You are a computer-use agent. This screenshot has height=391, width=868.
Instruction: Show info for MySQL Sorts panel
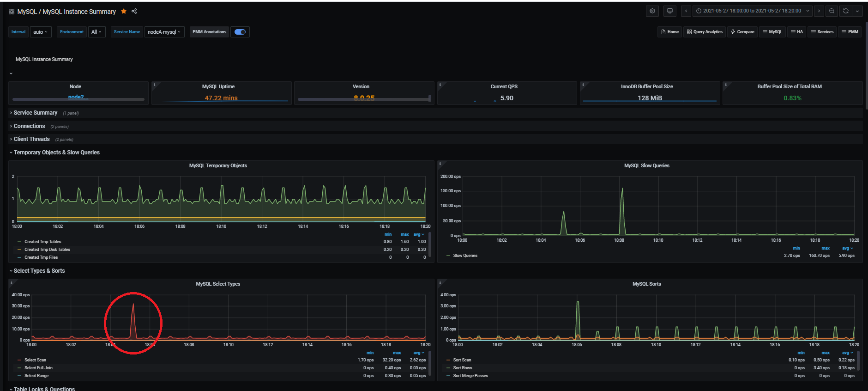click(440, 282)
